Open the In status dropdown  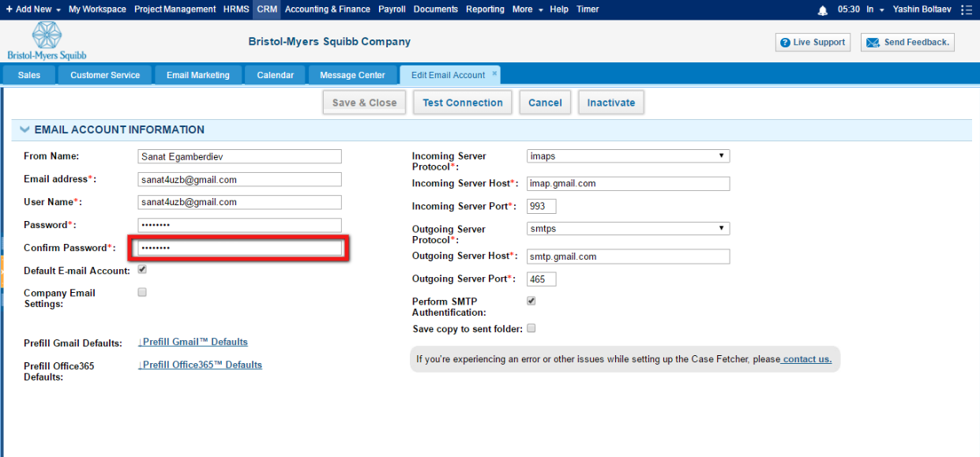point(874,9)
